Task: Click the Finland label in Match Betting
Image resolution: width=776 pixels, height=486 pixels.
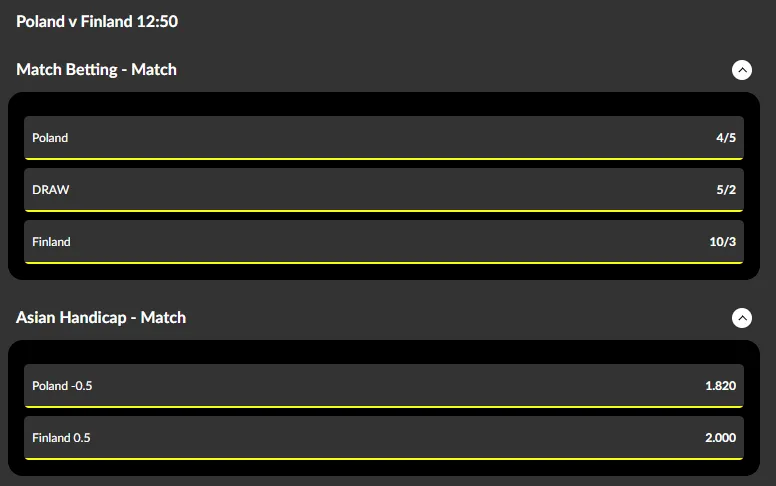Action: coord(51,242)
